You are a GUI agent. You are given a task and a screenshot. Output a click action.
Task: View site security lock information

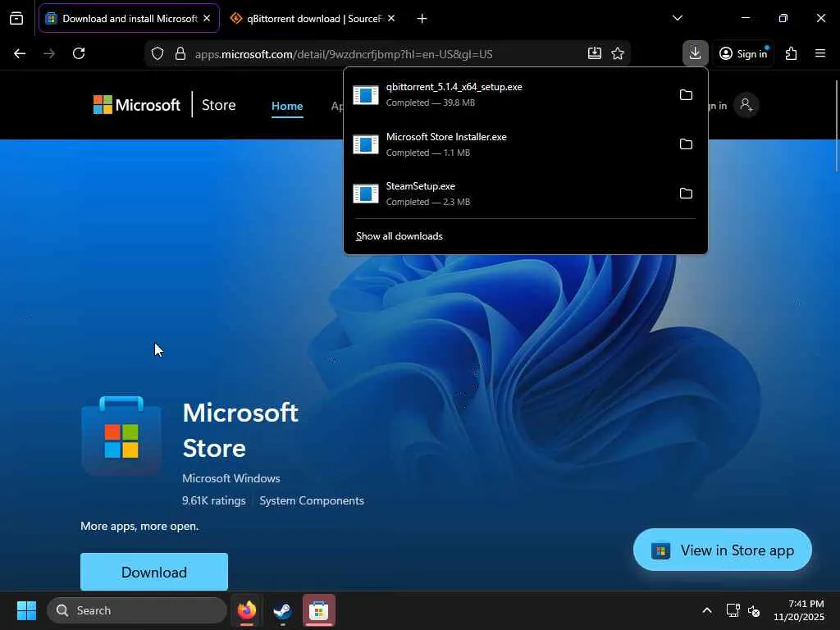[180, 53]
